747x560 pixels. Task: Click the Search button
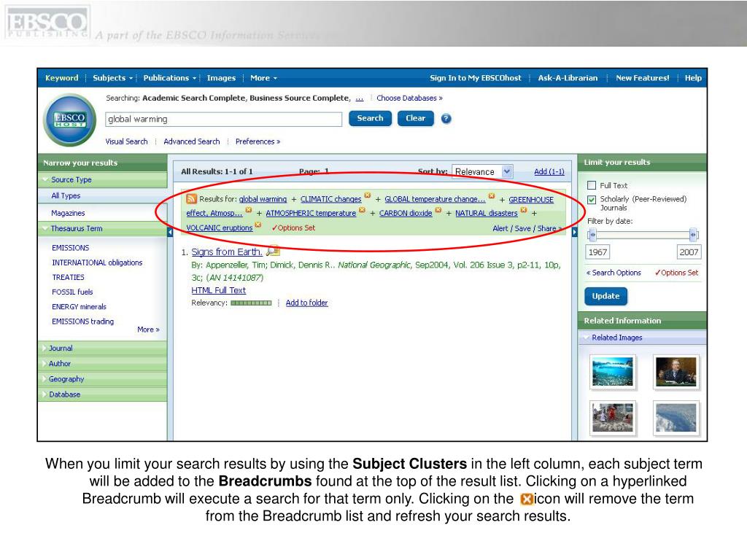[x=370, y=118]
